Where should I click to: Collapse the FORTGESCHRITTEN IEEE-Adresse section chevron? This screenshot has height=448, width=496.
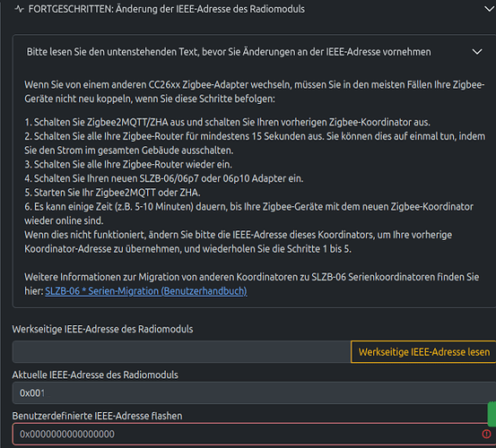coord(490,9)
